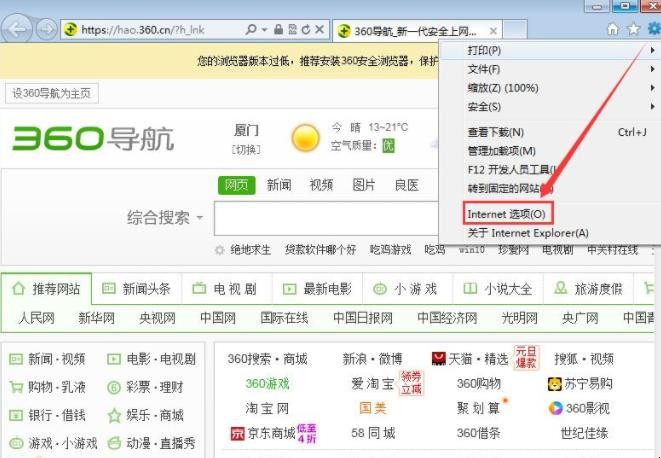Click the 京东商城 JD logo icon
The height and width of the screenshot is (458, 661).
(237, 434)
